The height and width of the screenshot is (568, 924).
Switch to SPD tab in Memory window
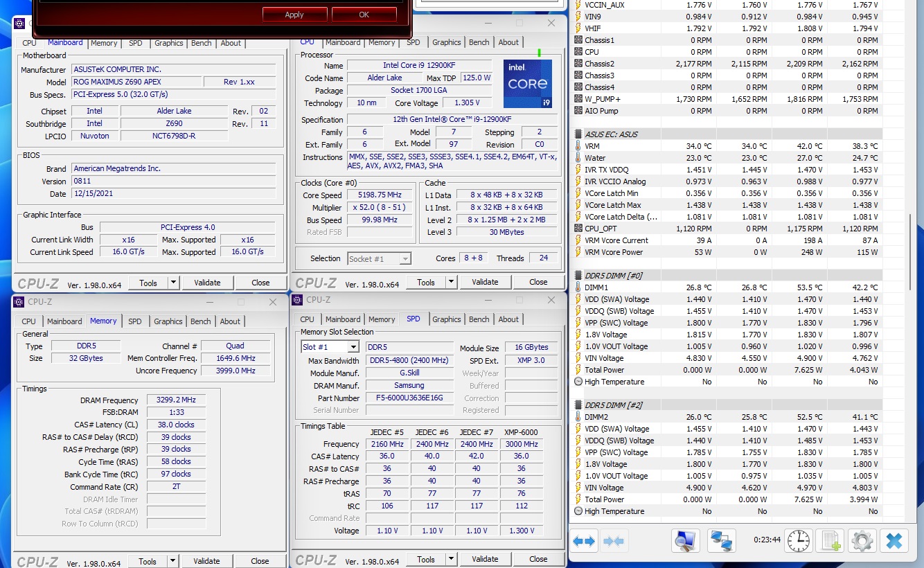click(135, 321)
